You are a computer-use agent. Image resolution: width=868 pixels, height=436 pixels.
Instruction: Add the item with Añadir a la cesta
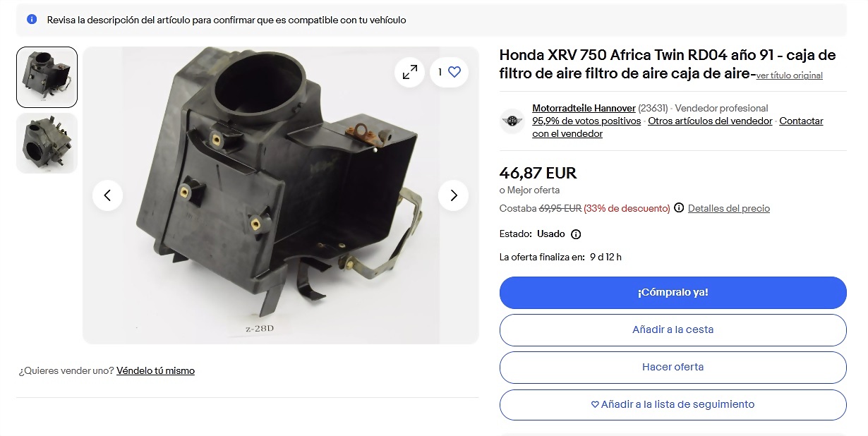673,329
